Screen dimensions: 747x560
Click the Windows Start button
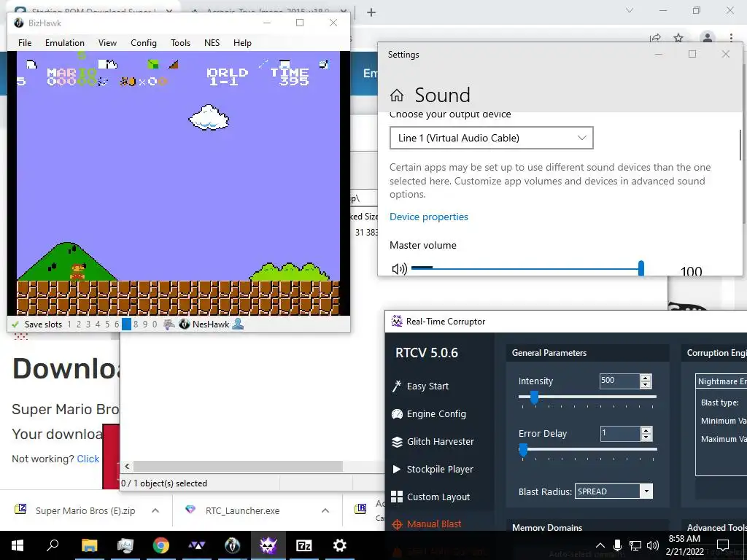coord(18,545)
